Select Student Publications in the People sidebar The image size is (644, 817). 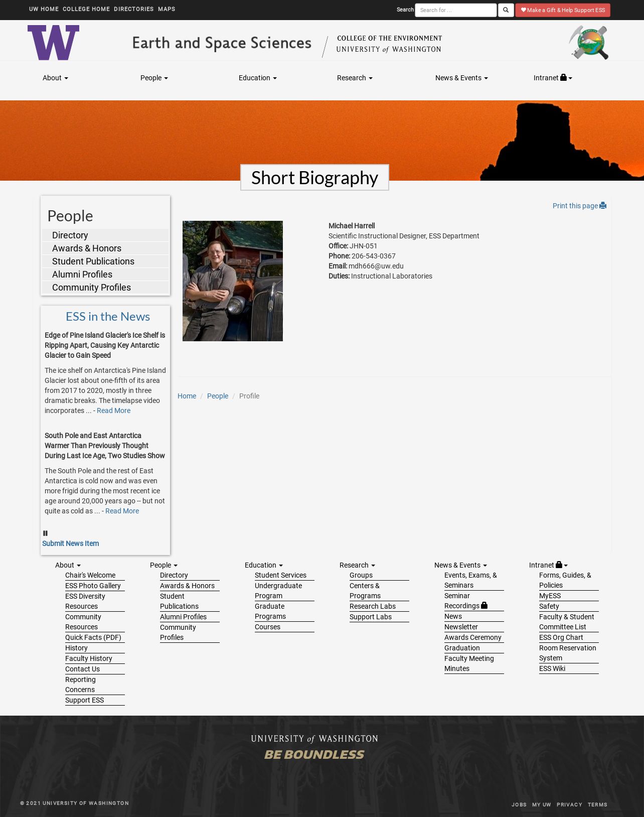click(105, 261)
